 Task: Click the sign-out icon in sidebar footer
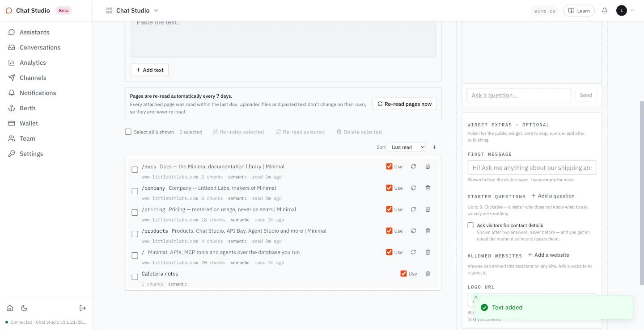(83, 308)
